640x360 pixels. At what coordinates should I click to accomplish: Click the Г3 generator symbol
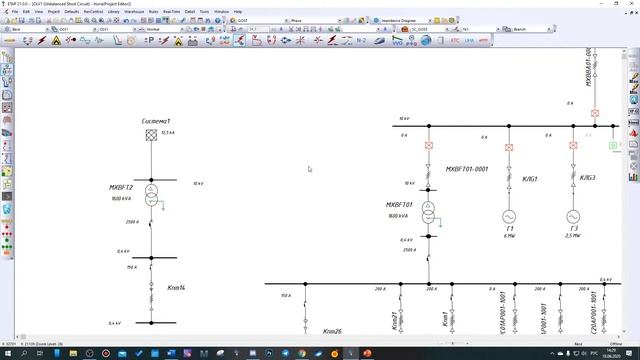pyautogui.click(x=573, y=217)
